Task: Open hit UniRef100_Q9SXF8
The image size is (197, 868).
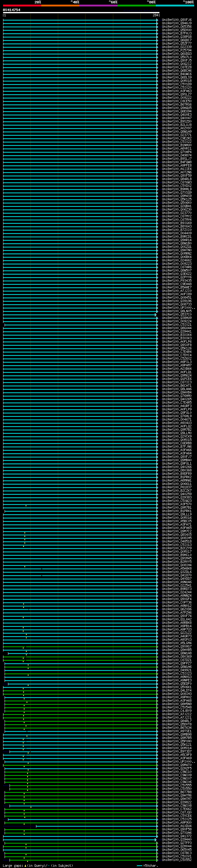Action: coord(177,345)
